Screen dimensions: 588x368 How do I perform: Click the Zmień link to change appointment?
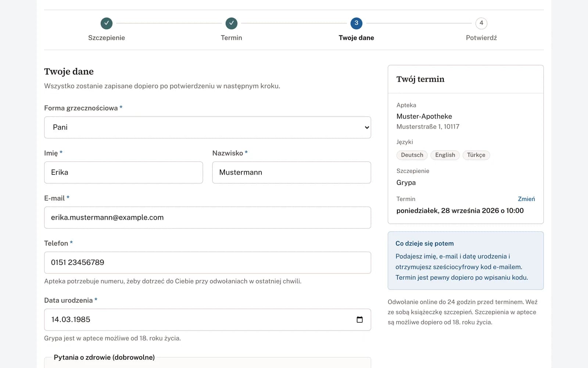pyautogui.click(x=526, y=199)
